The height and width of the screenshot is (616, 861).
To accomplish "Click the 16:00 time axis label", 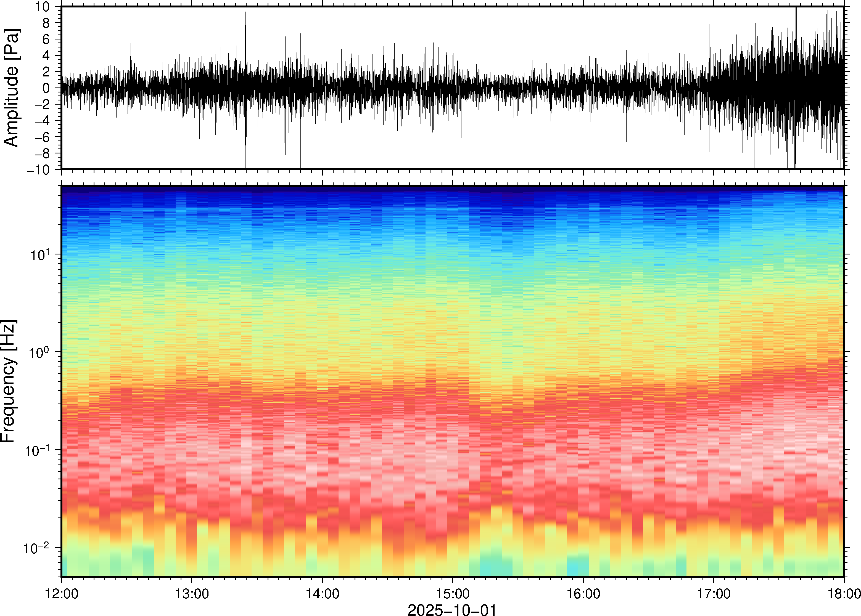I will (583, 593).
